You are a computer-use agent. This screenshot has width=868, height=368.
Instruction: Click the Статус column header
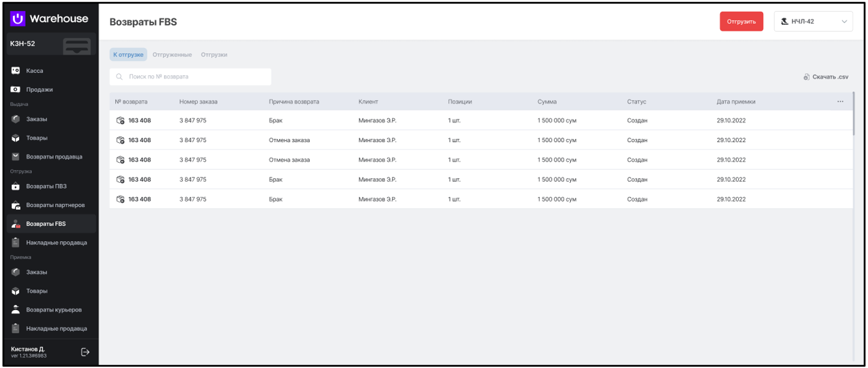pos(636,102)
